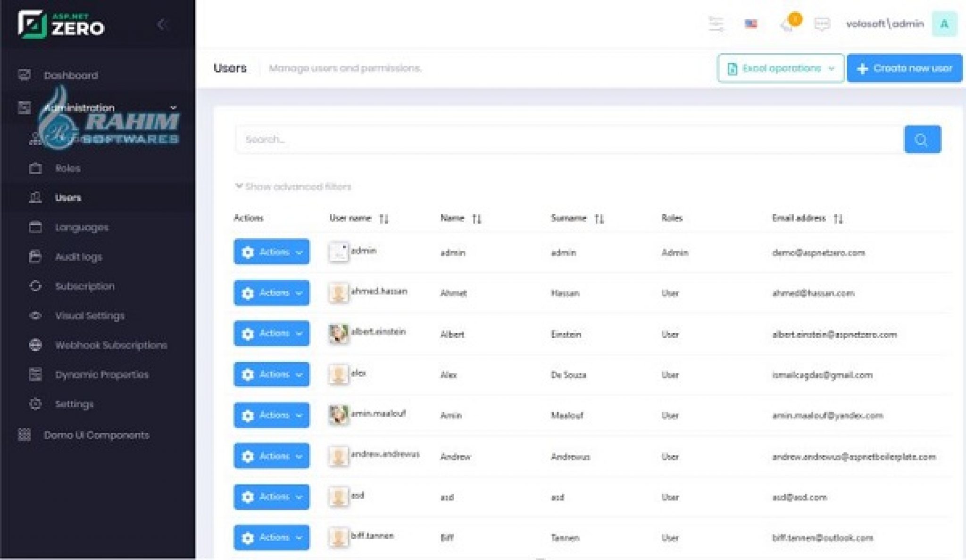Open the Dashboard sidebar icon
This screenshot has width=966, height=560.
(24, 74)
